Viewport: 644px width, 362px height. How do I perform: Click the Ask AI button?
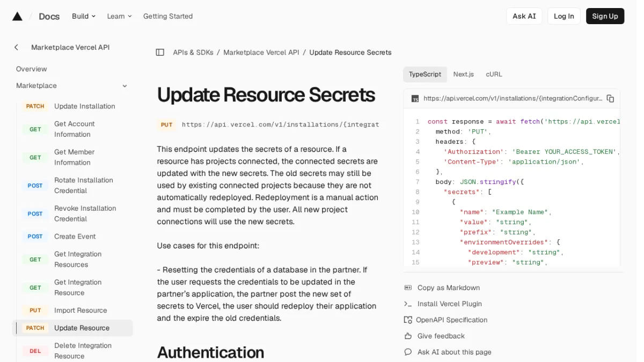524,16
